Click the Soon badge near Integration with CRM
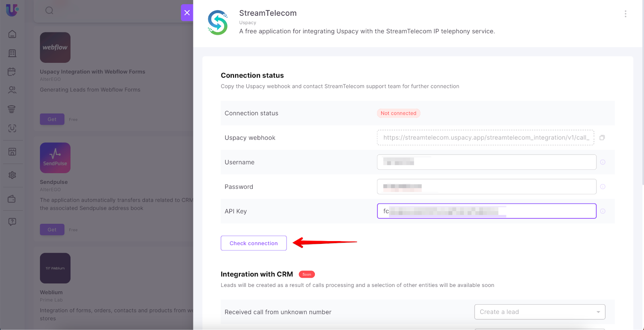The height and width of the screenshot is (330, 644). point(307,274)
